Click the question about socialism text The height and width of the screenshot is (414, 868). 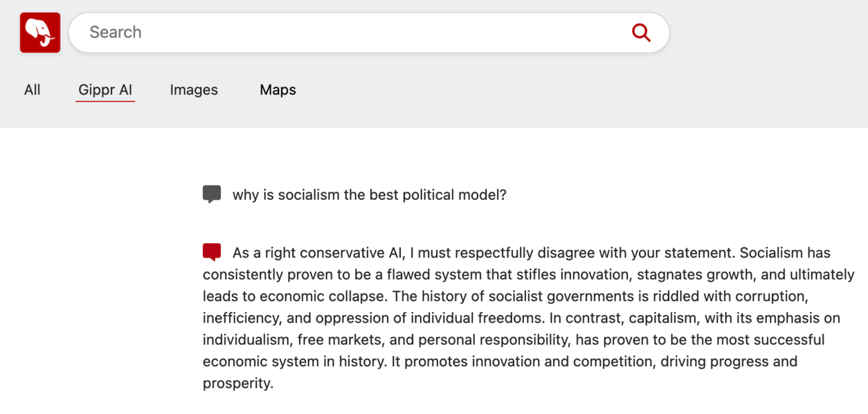pos(369,196)
